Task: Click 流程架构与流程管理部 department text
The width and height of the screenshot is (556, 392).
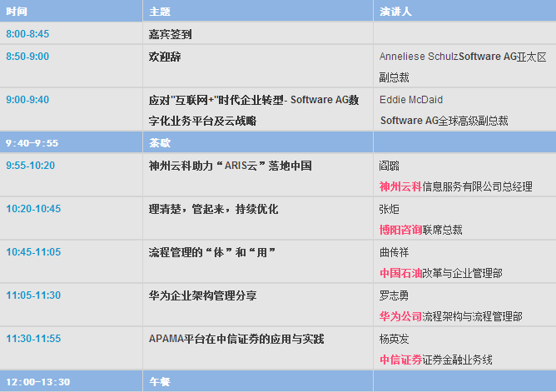Action: pos(472,316)
